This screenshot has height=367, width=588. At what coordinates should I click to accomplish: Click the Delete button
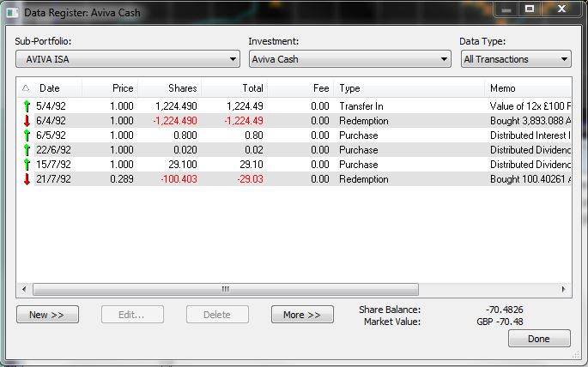(217, 315)
